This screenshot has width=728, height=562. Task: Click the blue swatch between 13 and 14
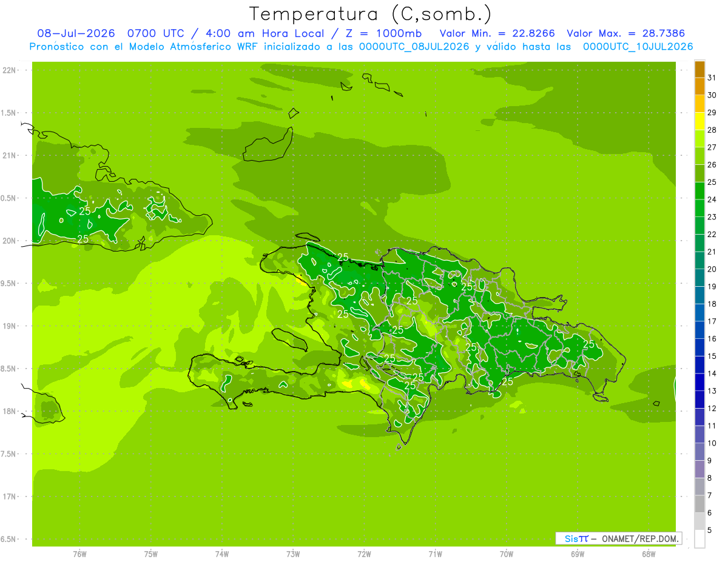699,382
